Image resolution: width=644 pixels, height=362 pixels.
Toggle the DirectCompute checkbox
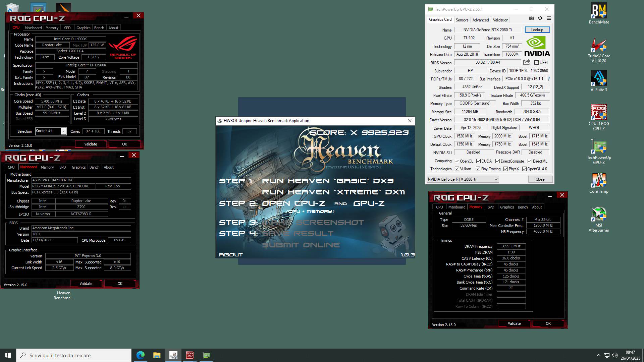[x=497, y=161]
